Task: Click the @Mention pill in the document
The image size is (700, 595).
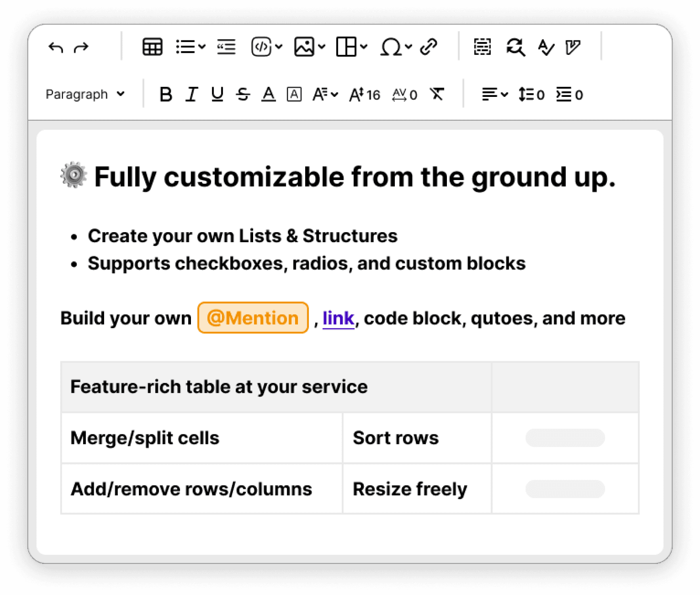Action: coord(253,318)
